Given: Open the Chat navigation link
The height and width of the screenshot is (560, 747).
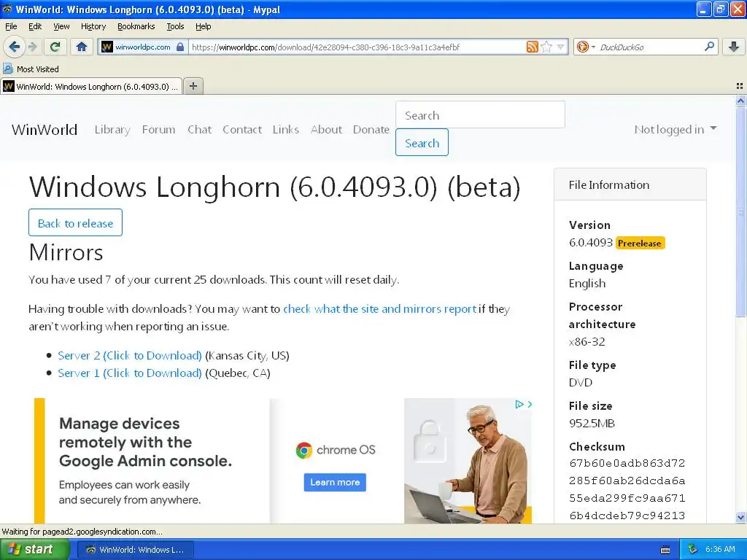Looking at the screenshot, I should (x=199, y=130).
